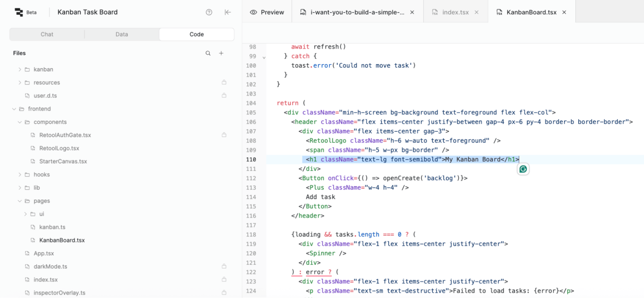Click the Beta label
This screenshot has width=644, height=298.
point(31,12)
